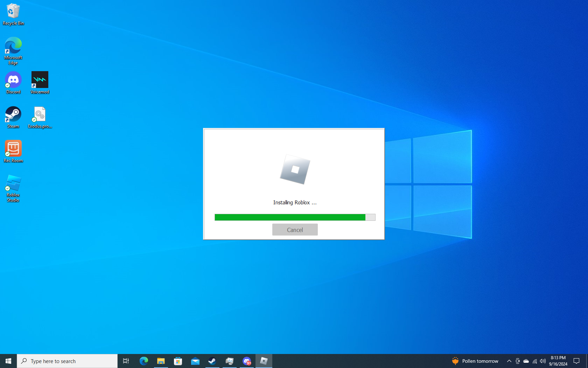
Task: Open the Wi-Fi network tray icon
Action: tap(534, 361)
